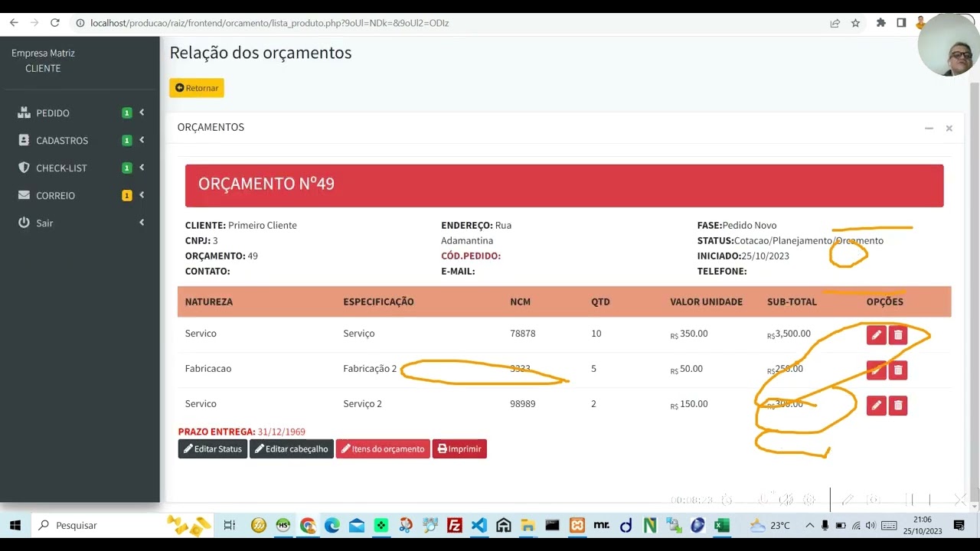Print the budget with Imprimir
980x551 pixels.
pyautogui.click(x=459, y=449)
